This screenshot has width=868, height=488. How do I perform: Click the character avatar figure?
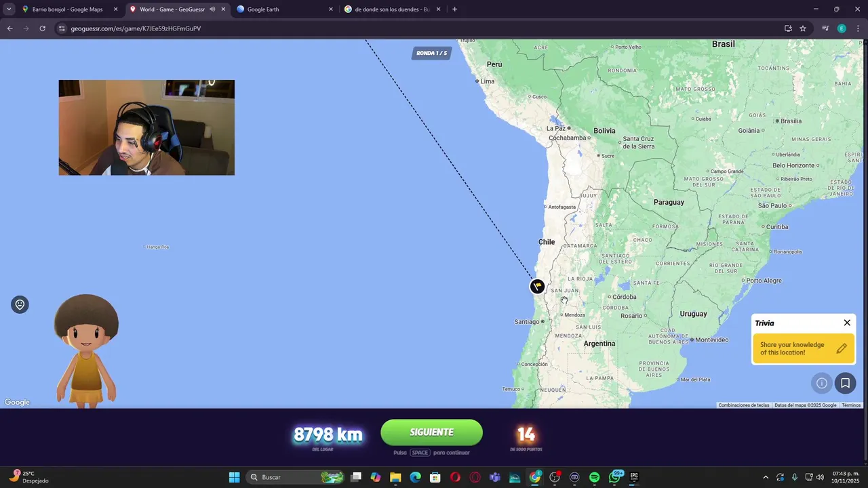(x=86, y=350)
